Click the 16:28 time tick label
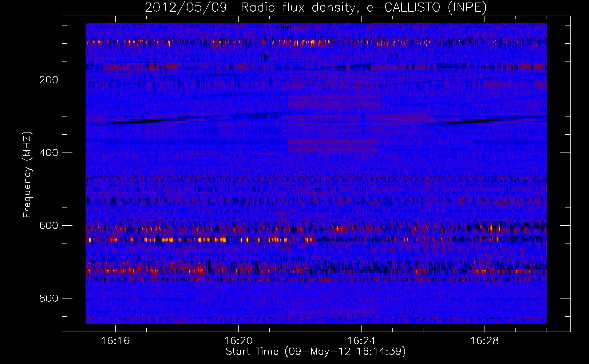Image resolution: width=589 pixels, height=364 pixels. (485, 341)
